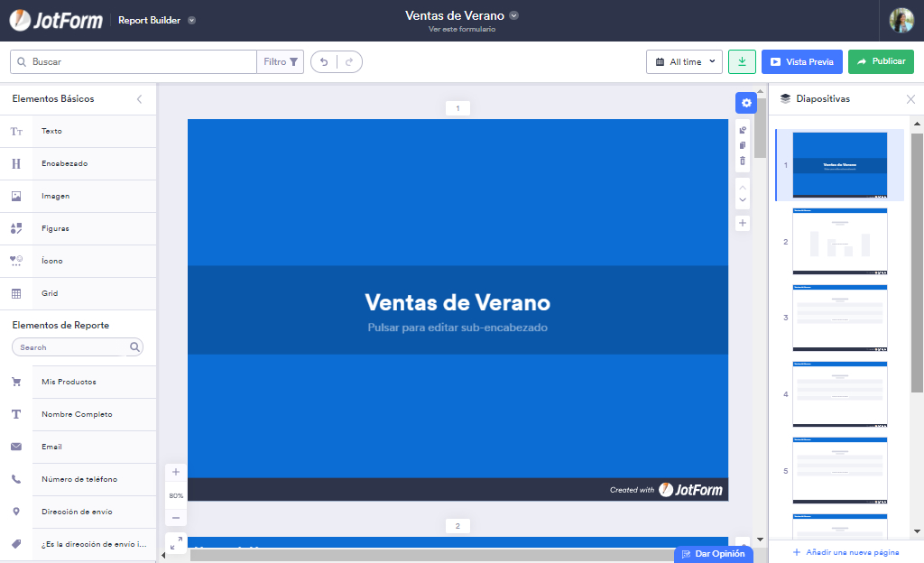Open the Filtro filter button
This screenshot has height=563, width=924.
click(x=280, y=62)
